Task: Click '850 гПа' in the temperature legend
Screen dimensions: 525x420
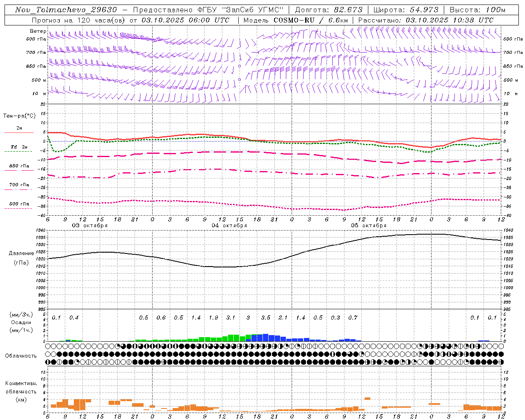Action: click(19, 166)
